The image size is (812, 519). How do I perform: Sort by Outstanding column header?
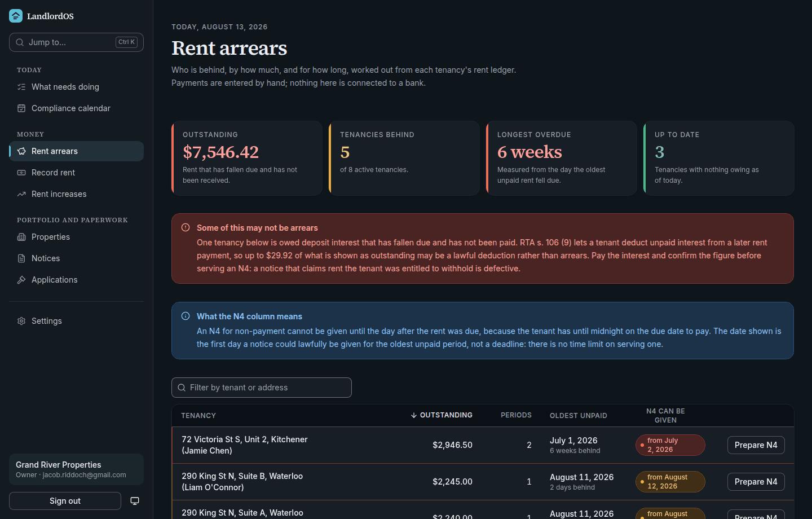click(442, 415)
